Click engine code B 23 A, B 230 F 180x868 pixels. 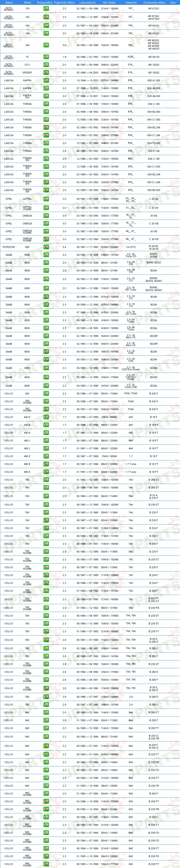(x=154, y=496)
